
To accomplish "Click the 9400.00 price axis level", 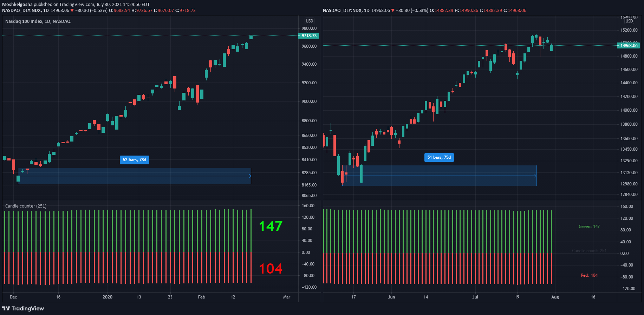I will point(309,64).
